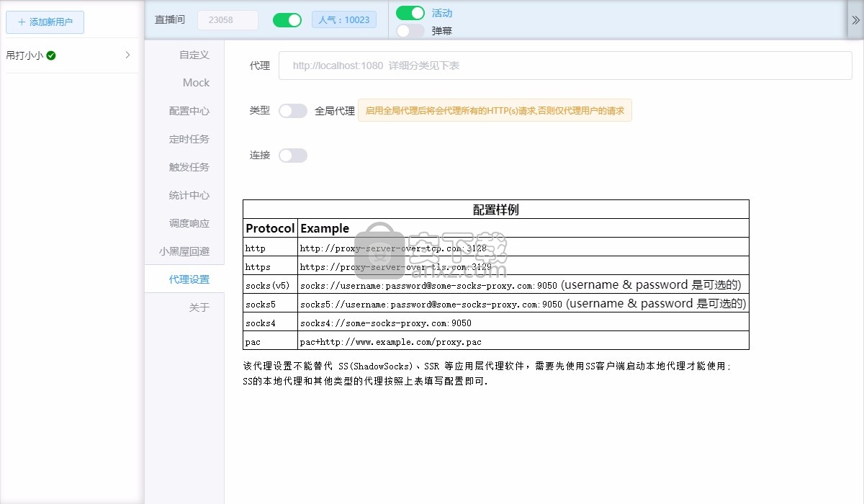The image size is (864, 504).
Task: Add a new user with 添加新用户 button
Action: click(x=45, y=22)
